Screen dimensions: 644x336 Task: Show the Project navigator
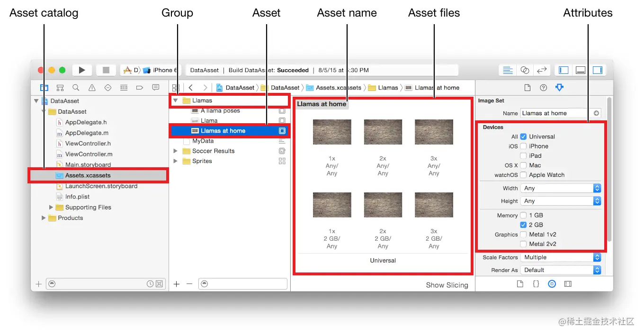44,88
